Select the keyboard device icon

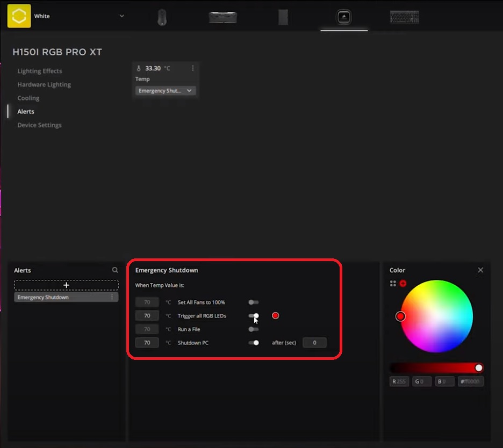(x=404, y=17)
